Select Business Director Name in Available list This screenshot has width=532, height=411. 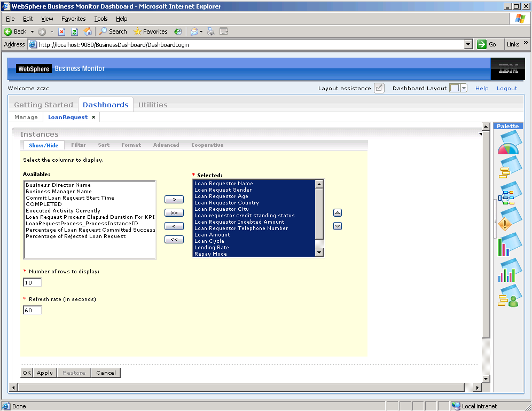(x=58, y=185)
